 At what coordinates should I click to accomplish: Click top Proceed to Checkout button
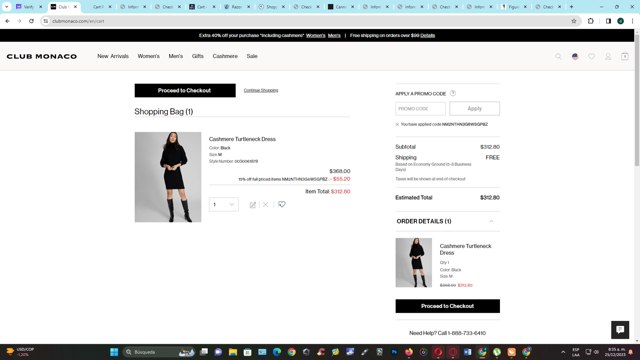[x=185, y=91]
